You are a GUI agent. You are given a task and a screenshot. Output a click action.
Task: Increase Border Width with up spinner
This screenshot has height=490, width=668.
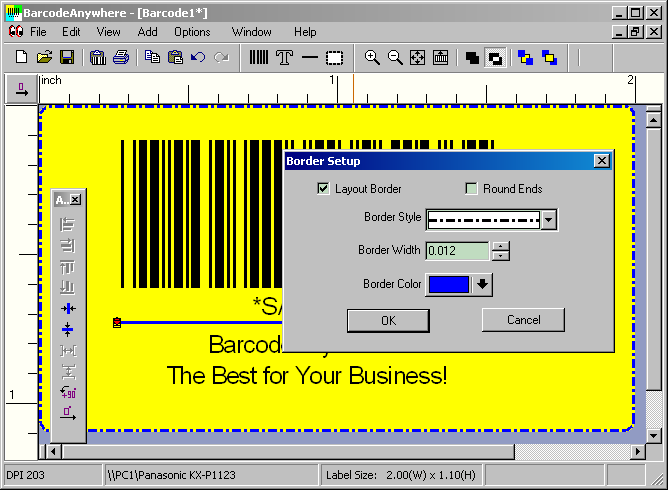[501, 246]
